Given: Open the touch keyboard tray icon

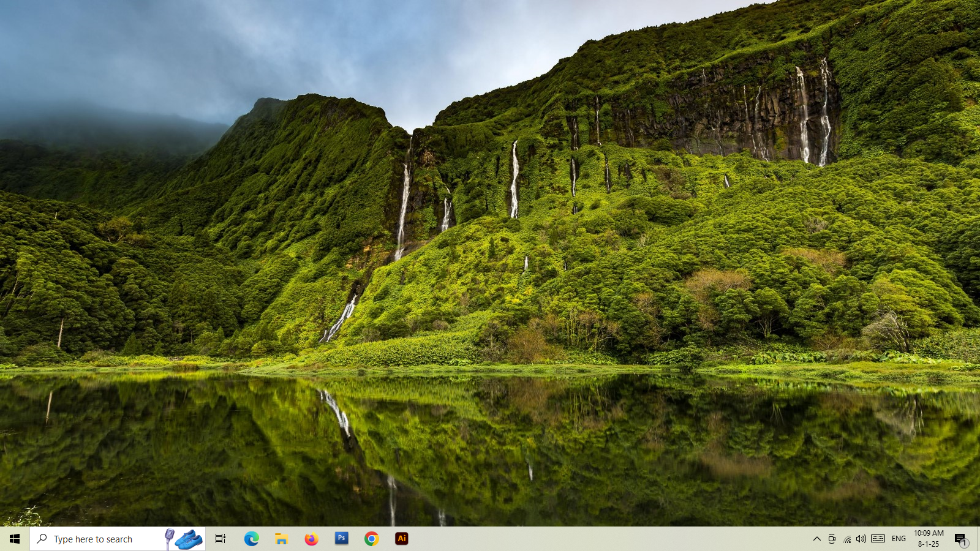Looking at the screenshot, I should (x=878, y=539).
